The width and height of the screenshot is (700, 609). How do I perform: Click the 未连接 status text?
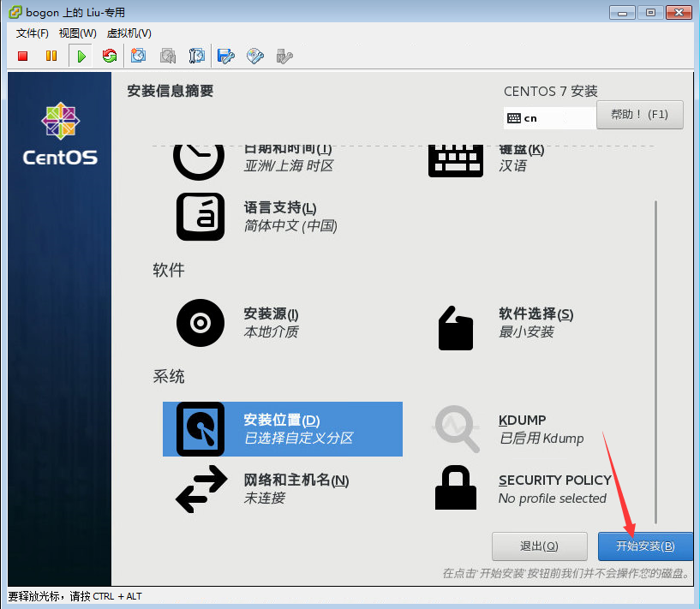tap(264, 498)
